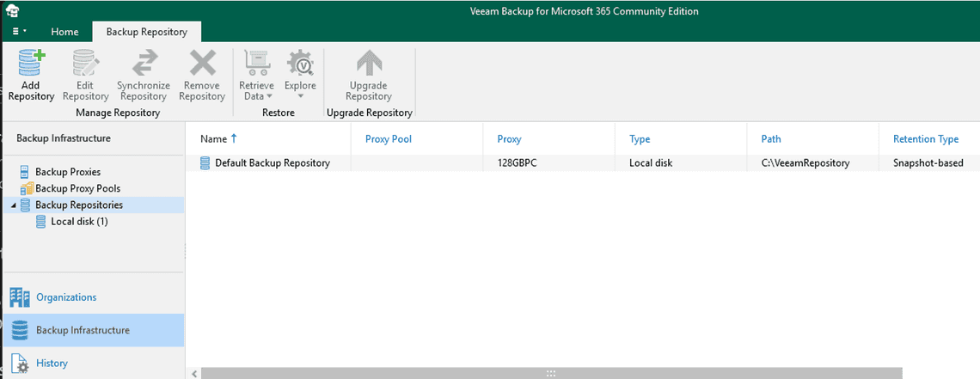Sort by the Proxy column header
This screenshot has width=980, height=379.
point(509,139)
